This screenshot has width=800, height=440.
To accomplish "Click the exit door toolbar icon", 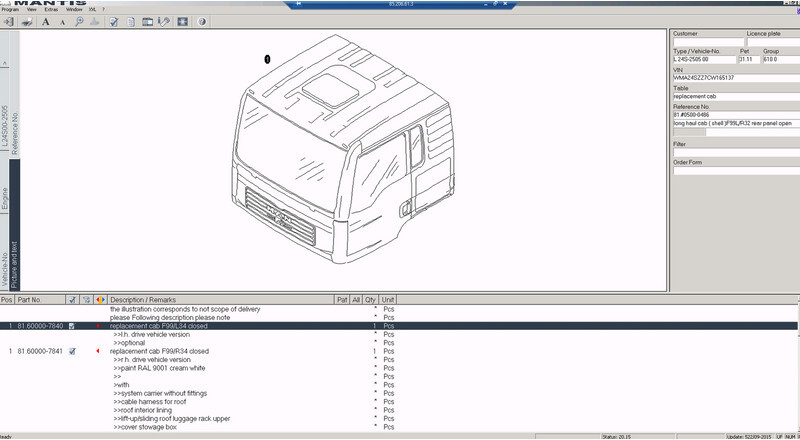I will [9, 22].
